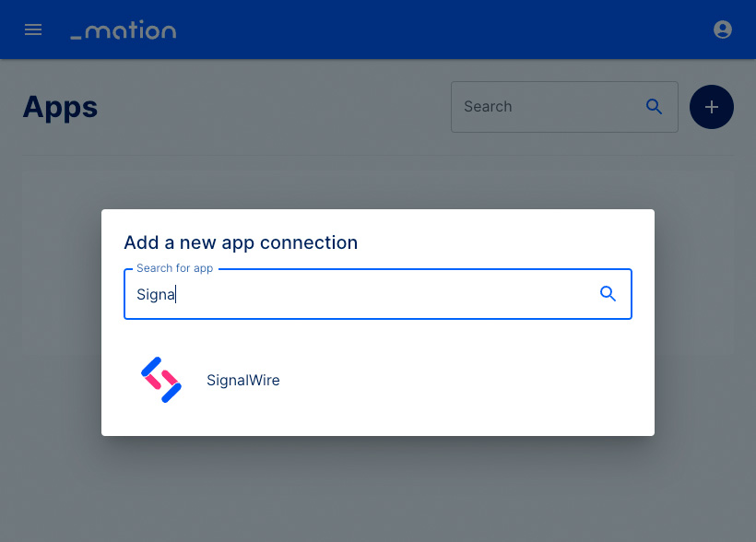Click the round plus add-connection button
The height and width of the screenshot is (542, 756).
click(x=711, y=107)
